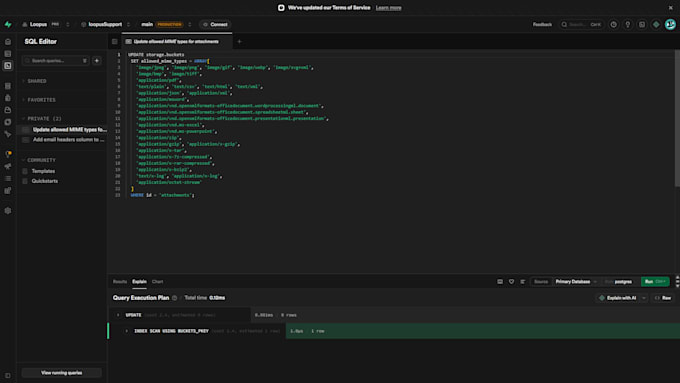680x383 pixels.
Task: Open Project Overview in left sidebar
Action: pyautogui.click(x=8, y=42)
